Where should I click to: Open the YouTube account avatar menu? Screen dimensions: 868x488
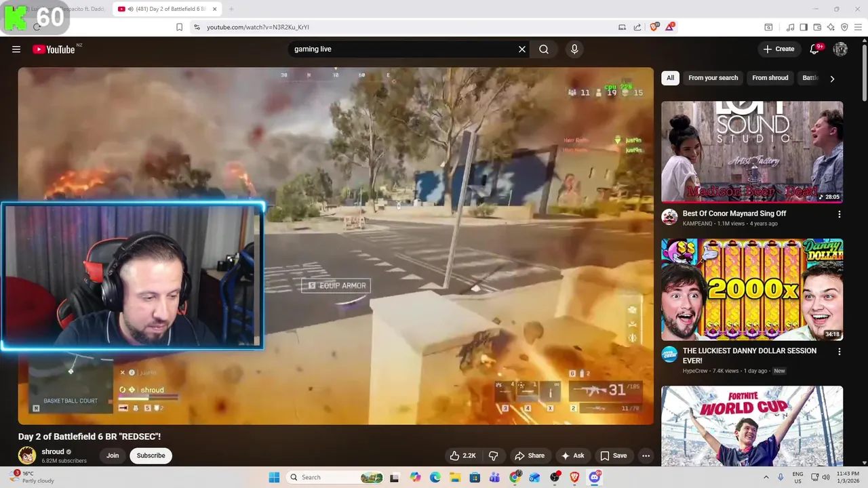[840, 49]
